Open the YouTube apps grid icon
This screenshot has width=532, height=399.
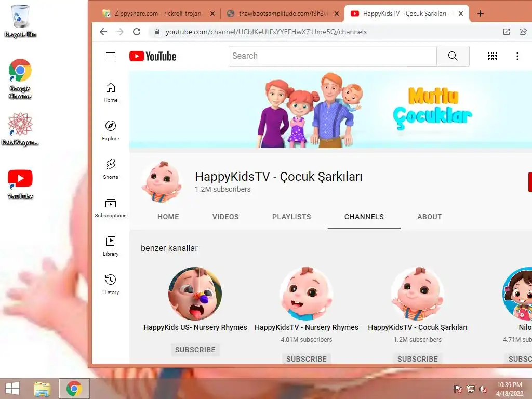point(493,56)
